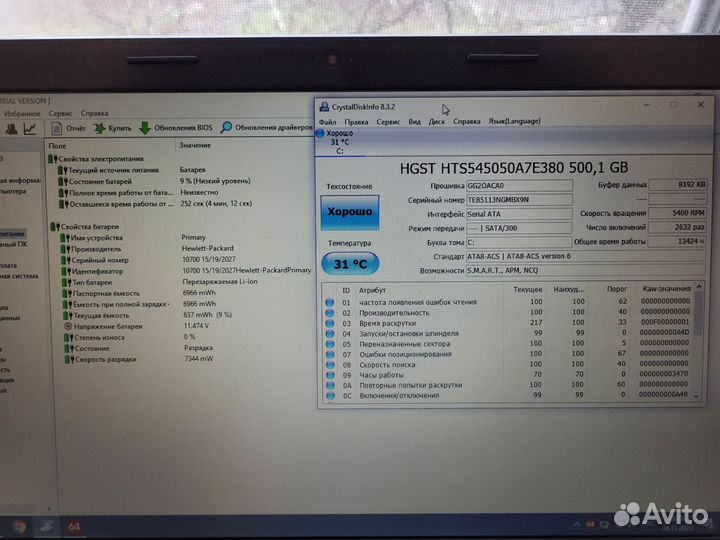Click the status circle for Скорость поиска
The height and width of the screenshot is (540, 720).
click(x=330, y=365)
